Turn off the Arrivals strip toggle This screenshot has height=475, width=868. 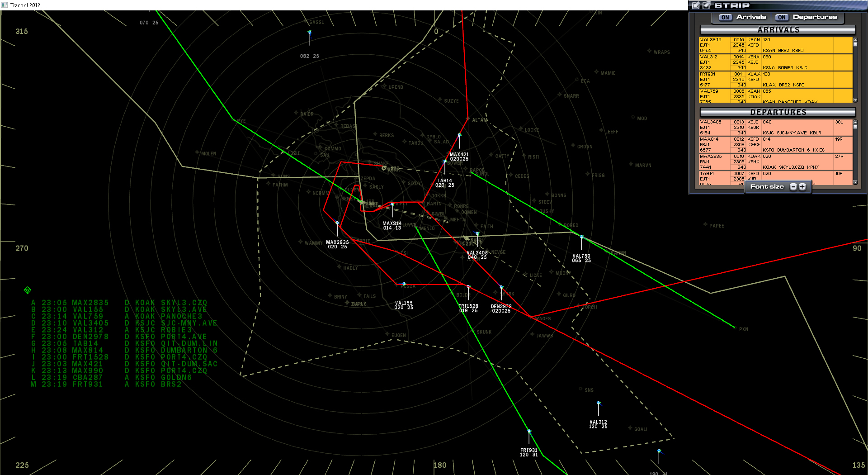tap(725, 17)
